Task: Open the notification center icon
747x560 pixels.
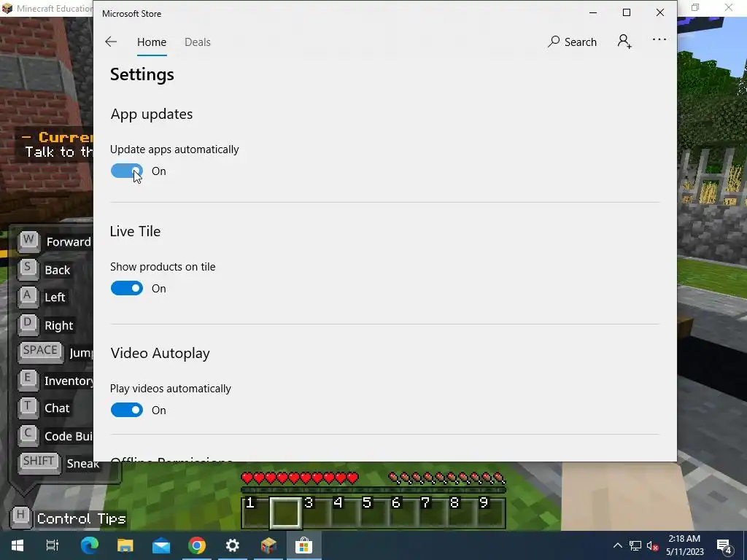Action: click(x=724, y=546)
